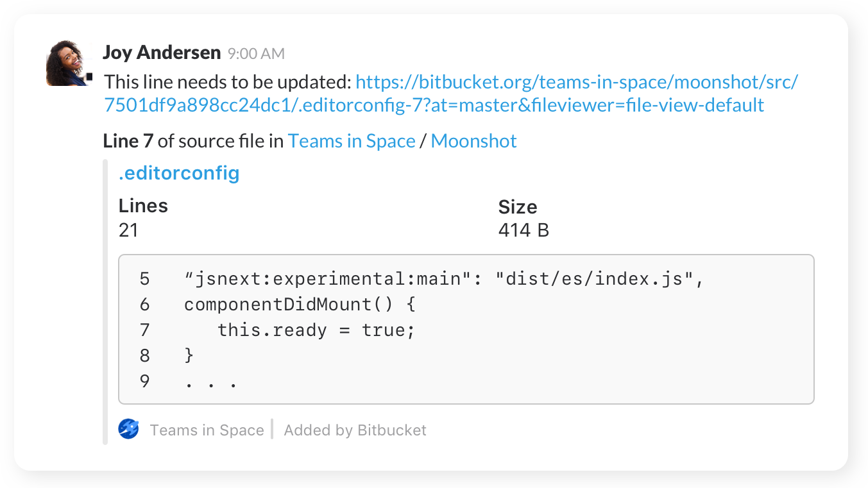This screenshot has width=868, height=488.
Task: Click line 5 jsnext:experimental:main code text
Action: point(444,278)
